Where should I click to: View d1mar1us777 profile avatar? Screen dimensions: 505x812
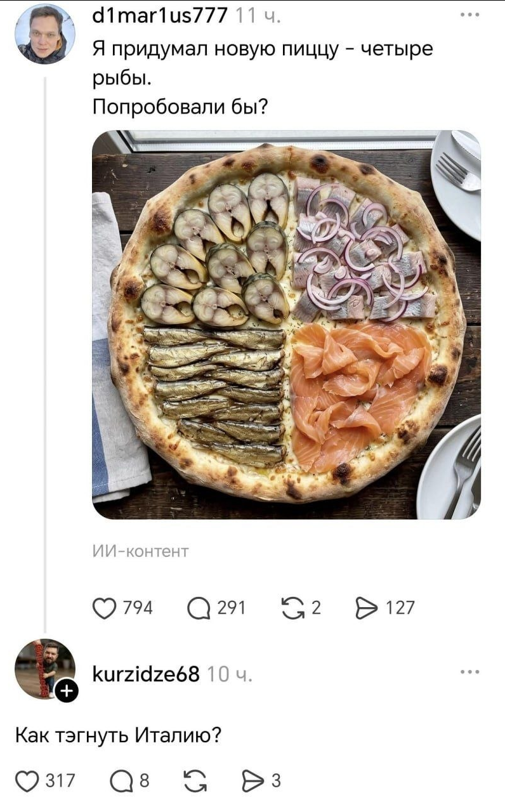[45, 34]
